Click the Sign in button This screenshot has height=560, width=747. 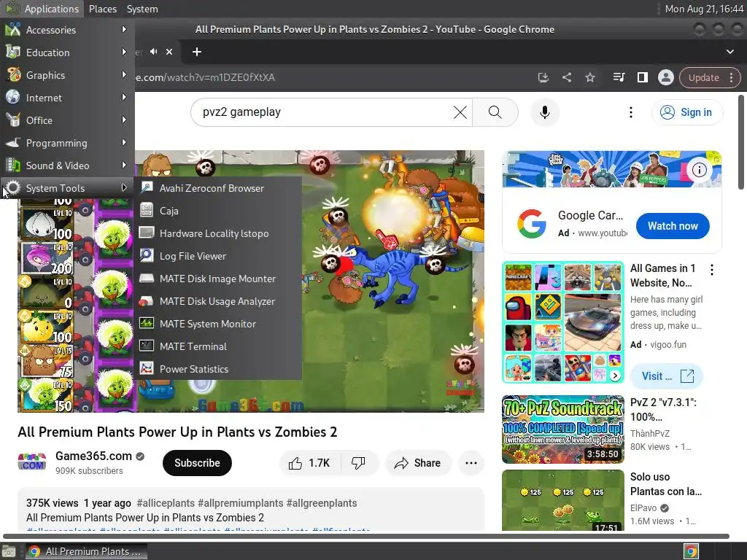(687, 112)
